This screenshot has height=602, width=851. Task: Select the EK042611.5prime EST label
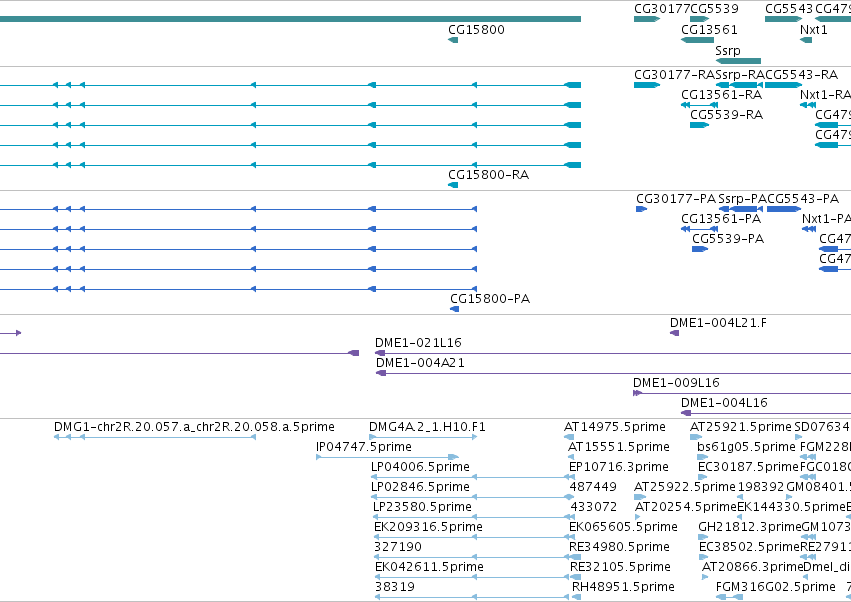point(429,567)
